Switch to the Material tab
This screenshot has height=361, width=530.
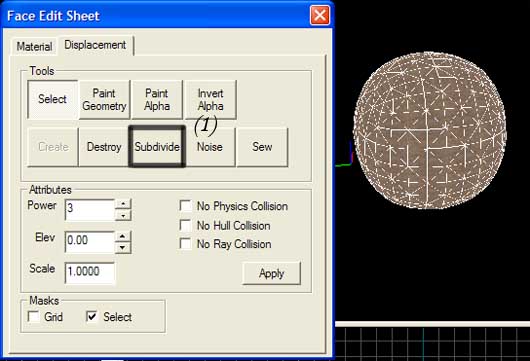pyautogui.click(x=34, y=47)
